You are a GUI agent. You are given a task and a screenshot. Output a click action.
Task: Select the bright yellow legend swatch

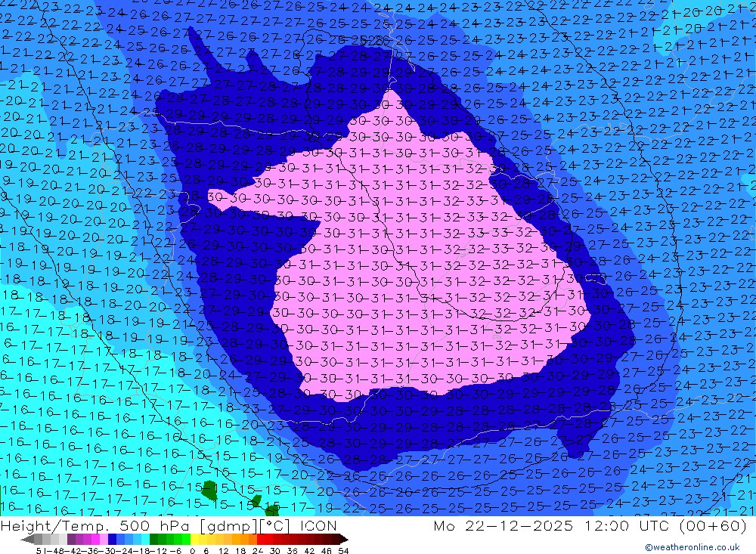tap(195, 539)
